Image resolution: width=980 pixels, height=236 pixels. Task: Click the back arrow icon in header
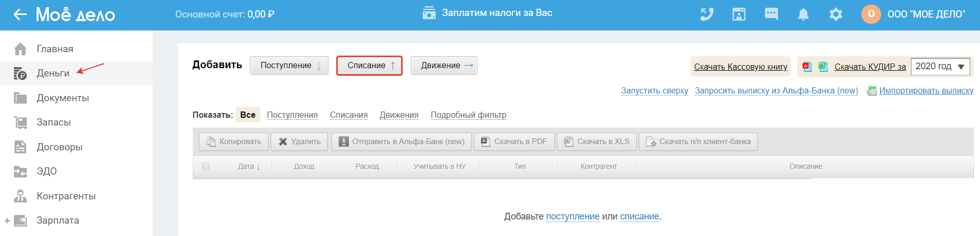[x=20, y=14]
